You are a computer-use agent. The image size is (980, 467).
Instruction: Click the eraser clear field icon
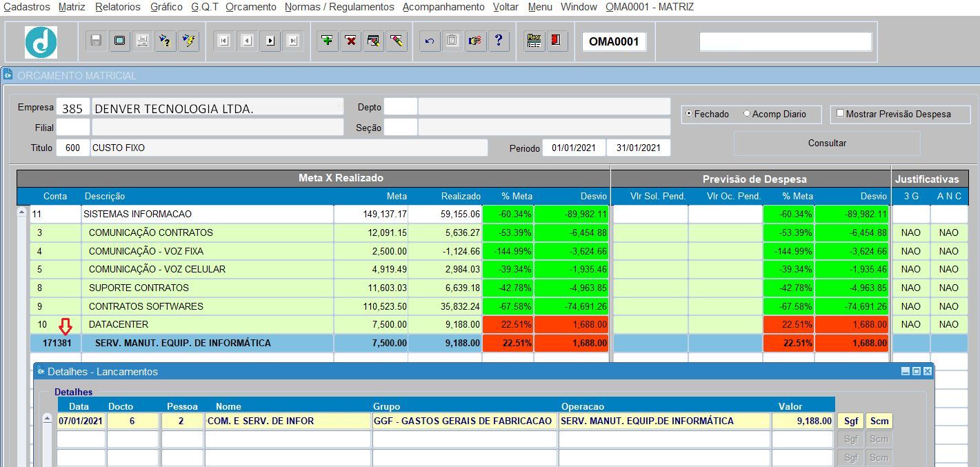coord(396,41)
